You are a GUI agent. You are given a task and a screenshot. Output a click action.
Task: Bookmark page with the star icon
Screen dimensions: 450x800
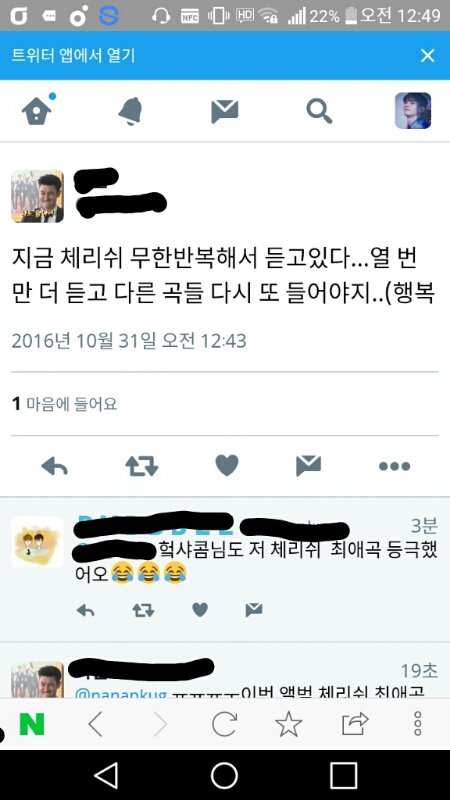coord(288,723)
